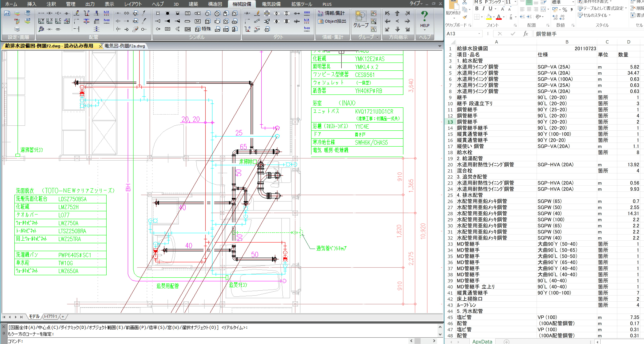Switch to the 電気設備 ribbon tab
The width and height of the screenshot is (644, 344).
(271, 4)
